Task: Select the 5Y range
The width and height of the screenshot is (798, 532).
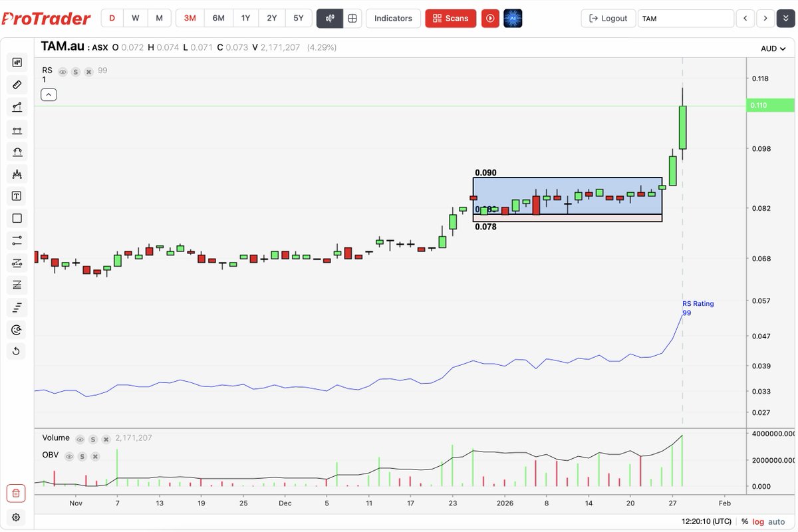Action: coord(298,18)
